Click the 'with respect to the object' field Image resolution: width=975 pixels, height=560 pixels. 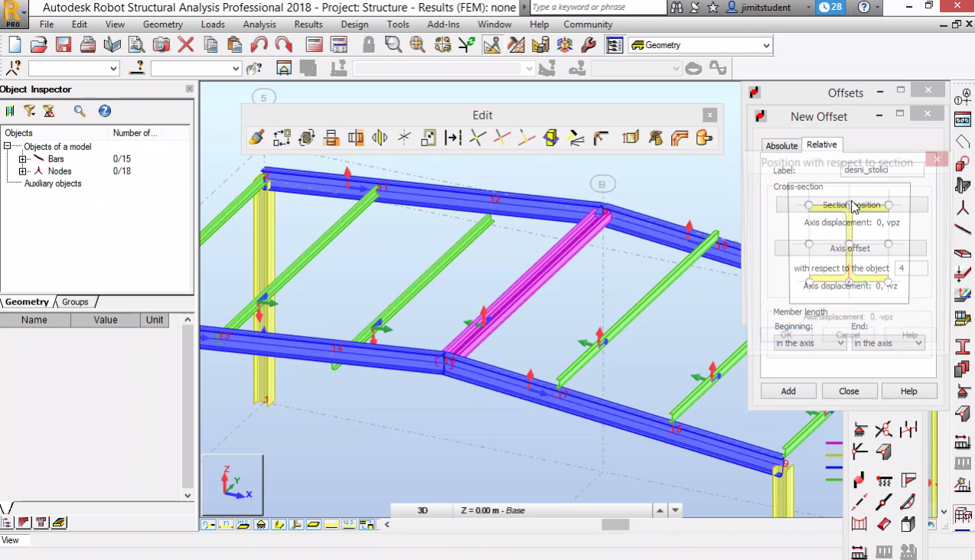(911, 269)
